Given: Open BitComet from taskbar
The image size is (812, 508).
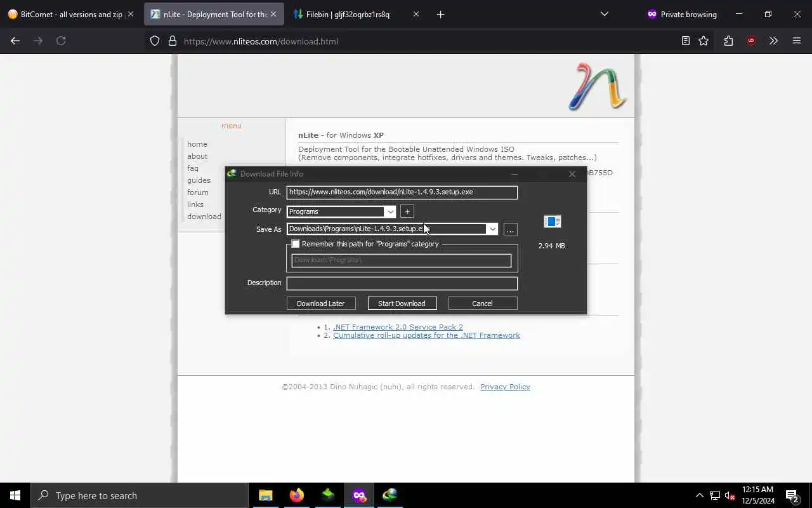Looking at the screenshot, I should pyautogui.click(x=390, y=495).
